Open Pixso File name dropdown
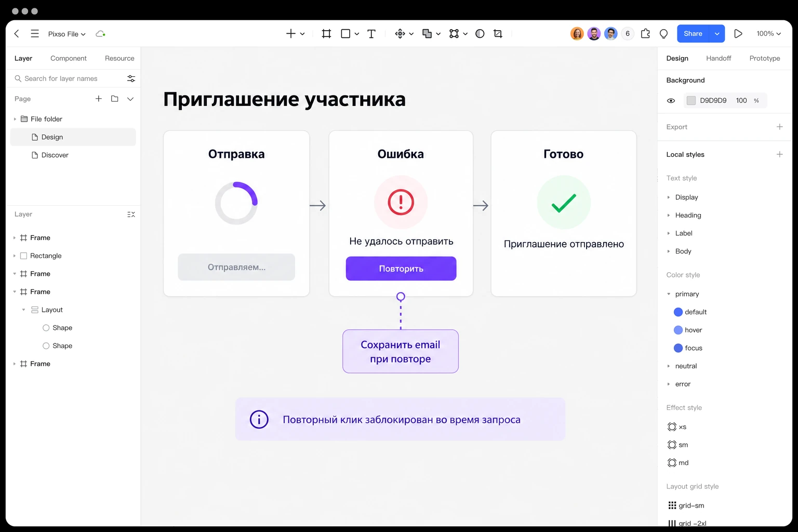The width and height of the screenshot is (798, 532). pyautogui.click(x=67, y=34)
